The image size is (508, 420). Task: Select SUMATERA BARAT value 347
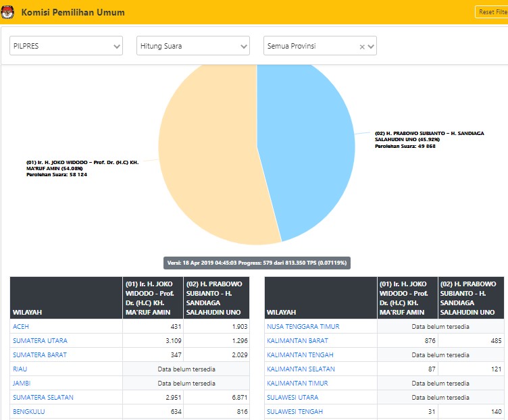(176, 355)
